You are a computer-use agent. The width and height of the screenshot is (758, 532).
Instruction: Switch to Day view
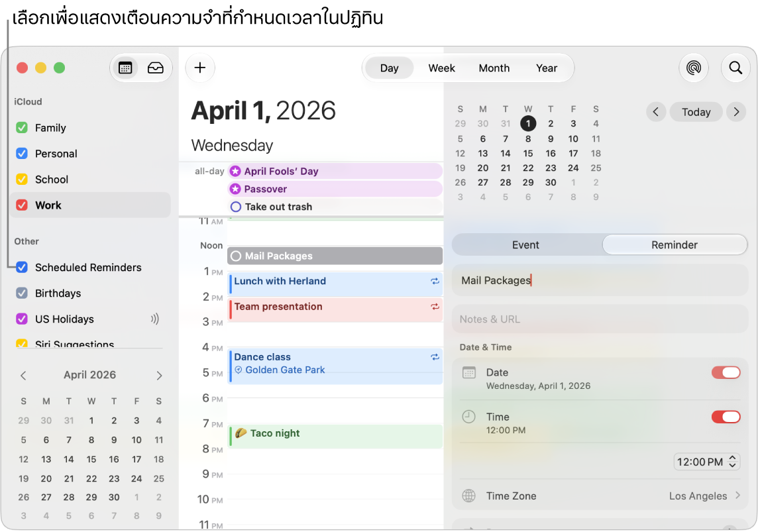[389, 68]
